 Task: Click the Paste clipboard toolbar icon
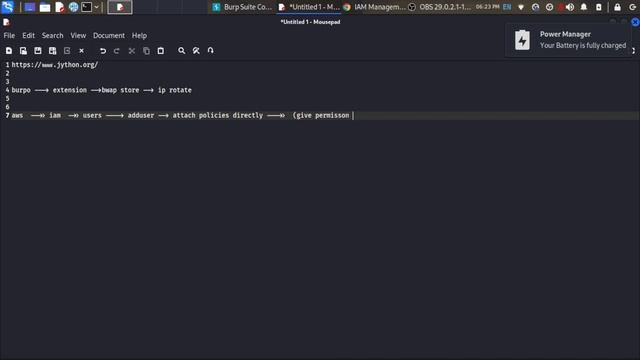(x=161, y=51)
